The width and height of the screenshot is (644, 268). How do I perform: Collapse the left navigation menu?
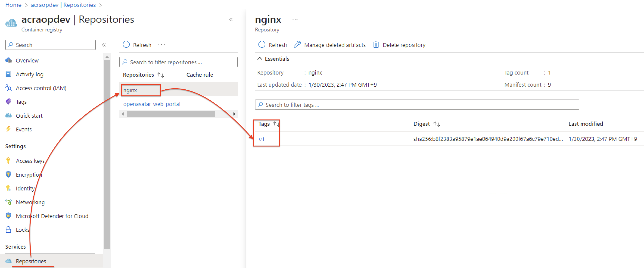click(x=104, y=45)
